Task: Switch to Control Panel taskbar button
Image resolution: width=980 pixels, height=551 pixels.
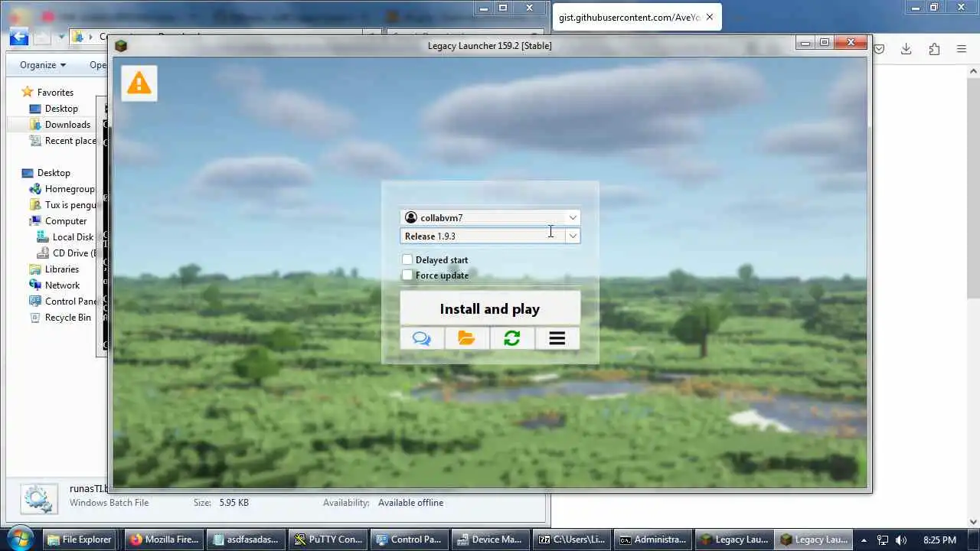Action: [x=410, y=540]
